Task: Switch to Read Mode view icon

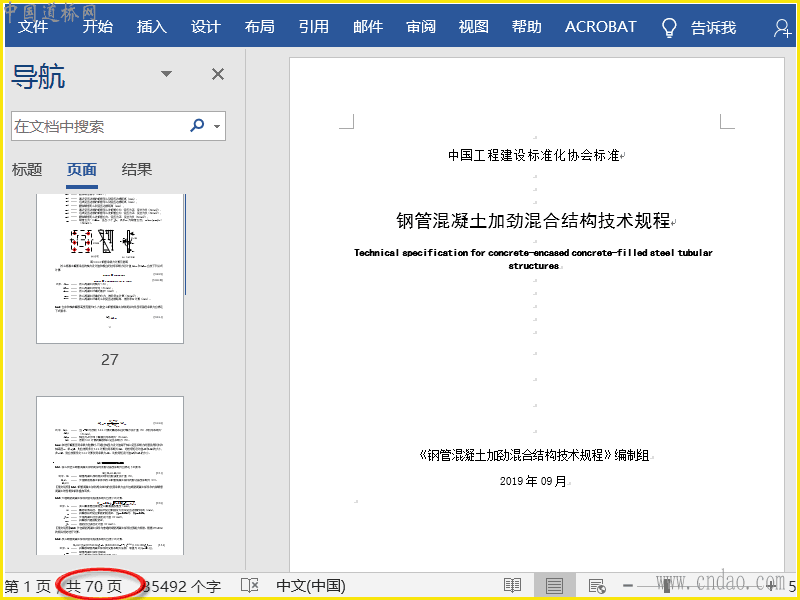Action: click(512, 586)
